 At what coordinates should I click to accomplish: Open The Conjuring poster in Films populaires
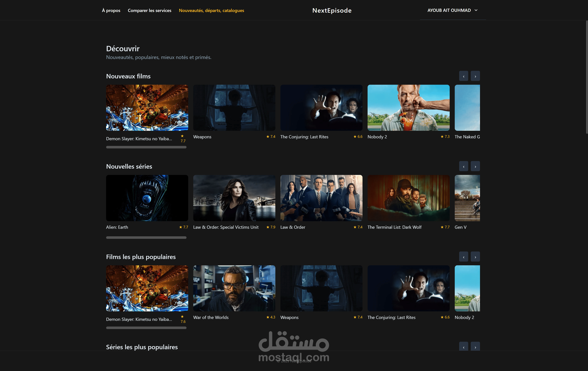point(408,288)
